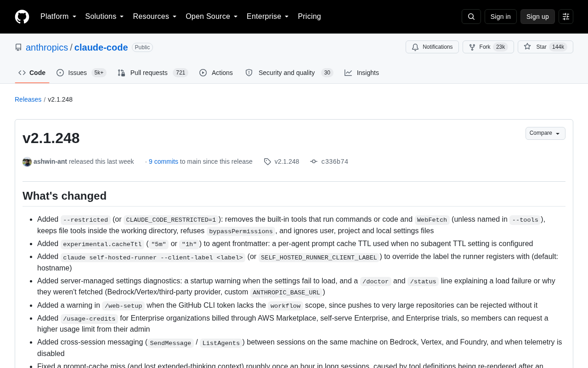The height and width of the screenshot is (368, 588).
Task: Click the Public repository badge
Action: point(142,47)
